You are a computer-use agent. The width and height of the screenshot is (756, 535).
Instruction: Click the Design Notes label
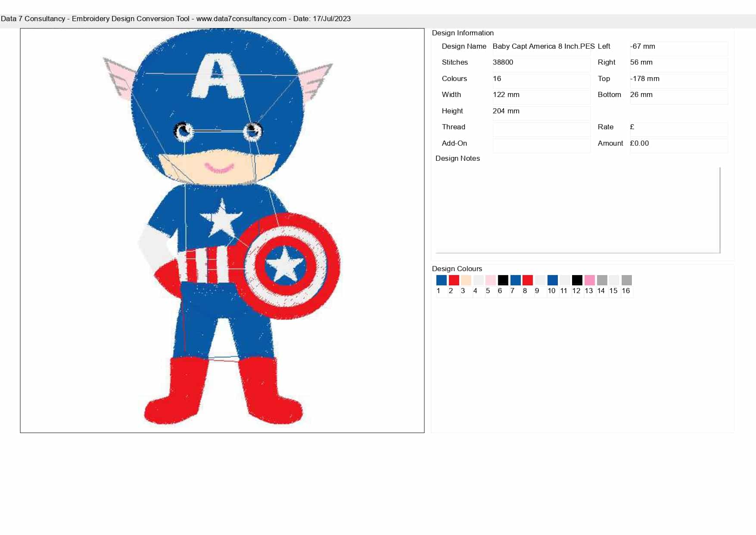pos(457,158)
